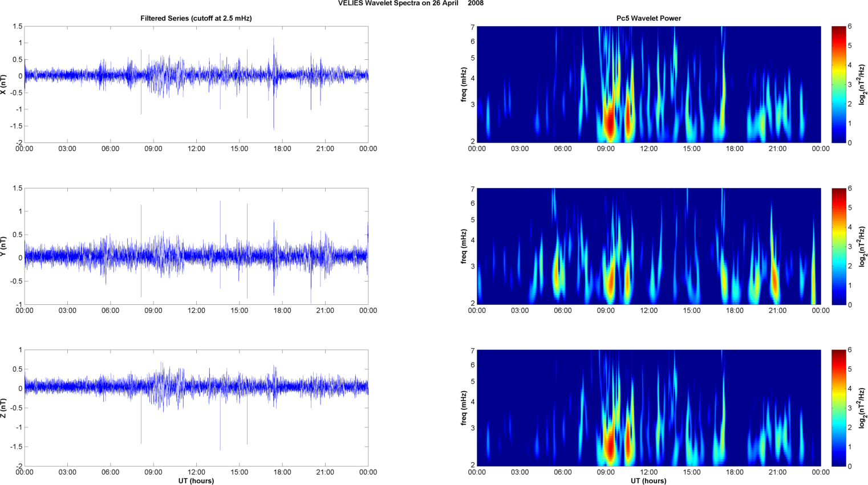This screenshot has width=868, height=485.
Task: Select the middle color bar's log2(nT²/Hz) label
Action: tap(863, 246)
